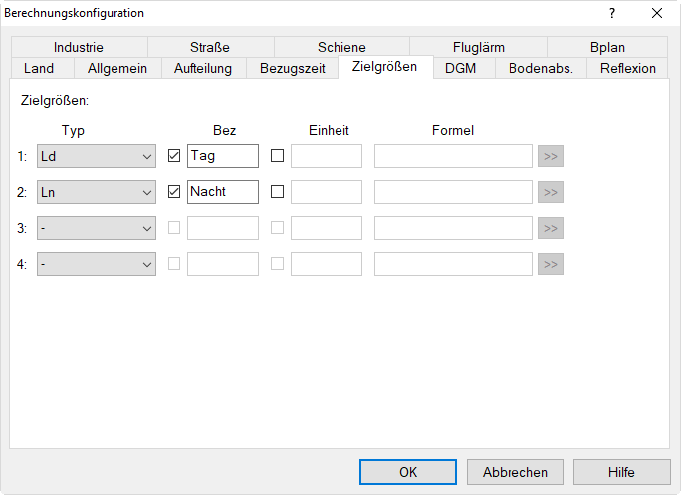Open the Bplan tab
The width and height of the screenshot is (681, 495).
(607, 47)
